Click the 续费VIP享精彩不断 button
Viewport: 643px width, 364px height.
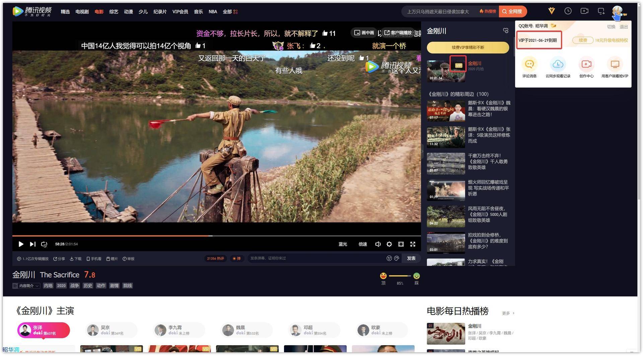click(468, 48)
